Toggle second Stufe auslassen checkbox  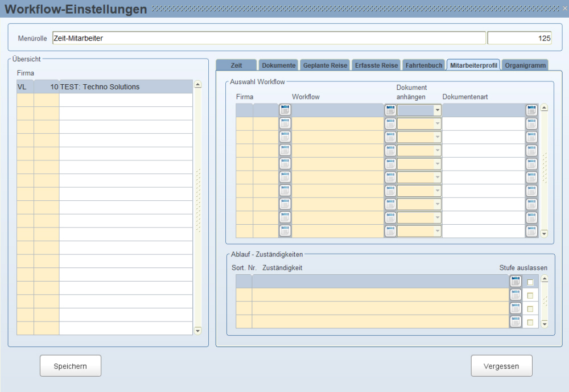[530, 296]
